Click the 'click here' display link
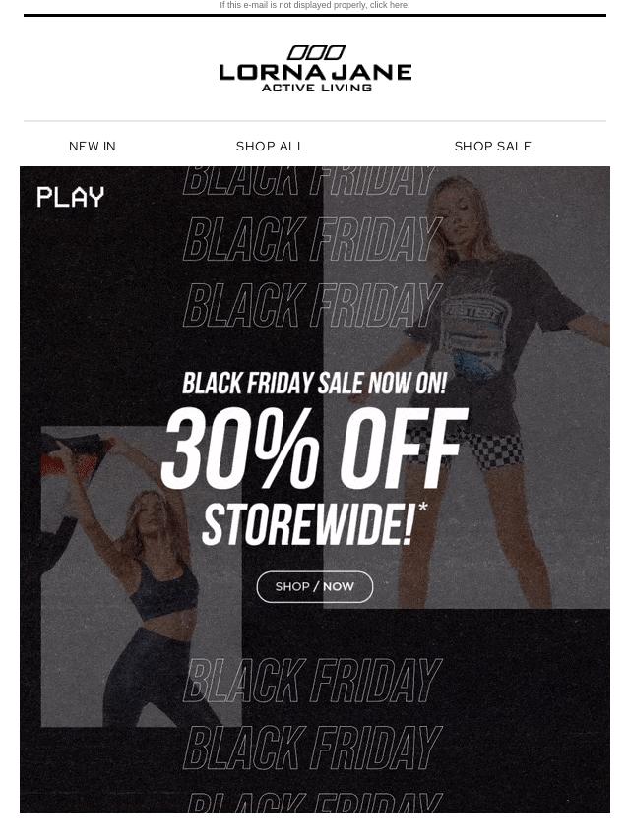The width and height of the screenshot is (630, 840). point(390,5)
